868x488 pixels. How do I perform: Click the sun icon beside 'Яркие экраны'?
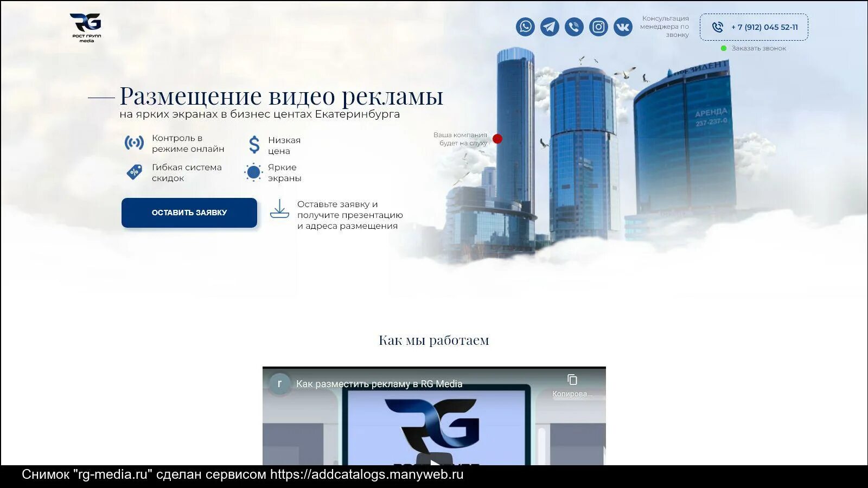[252, 172]
